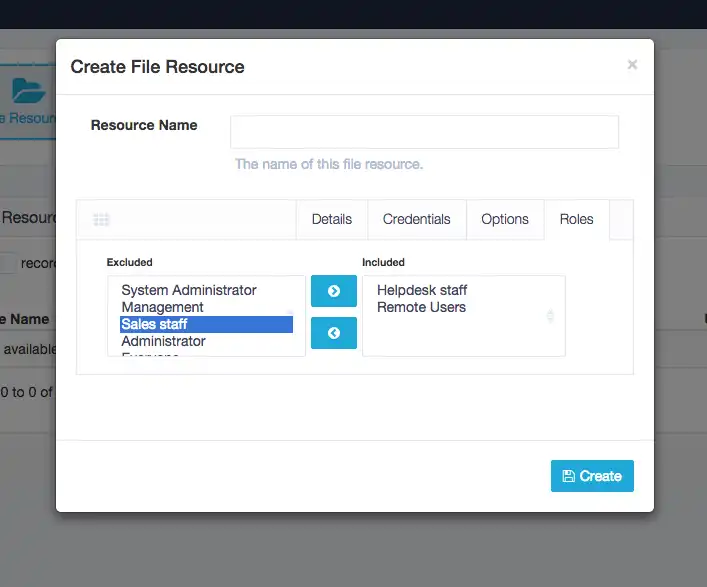Toggle the checkbox behind the dialog

8,263
